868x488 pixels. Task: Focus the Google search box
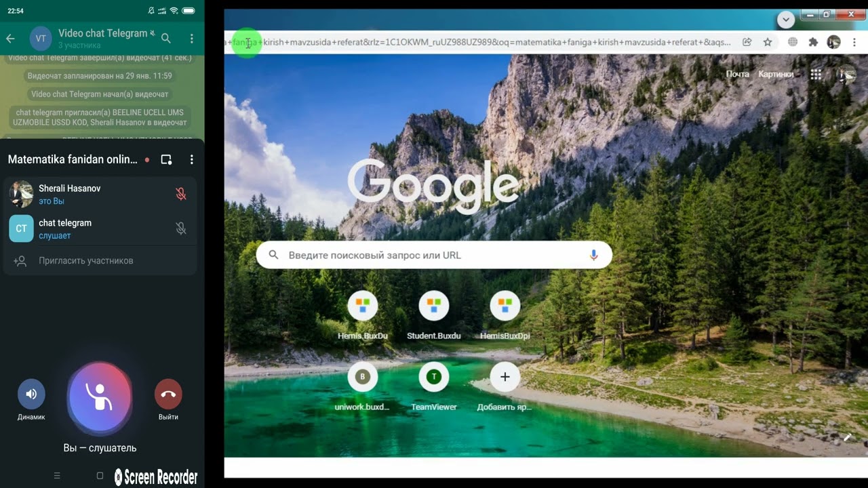[x=434, y=256]
